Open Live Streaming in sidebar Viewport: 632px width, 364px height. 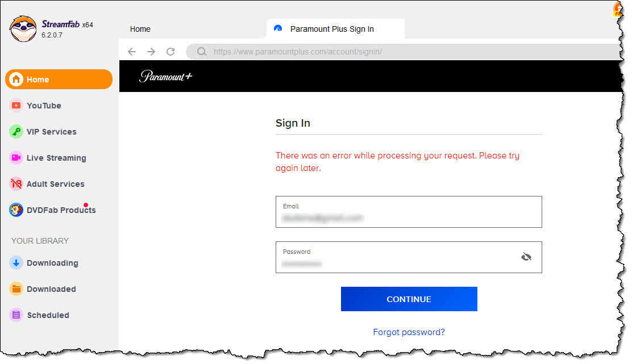56,158
